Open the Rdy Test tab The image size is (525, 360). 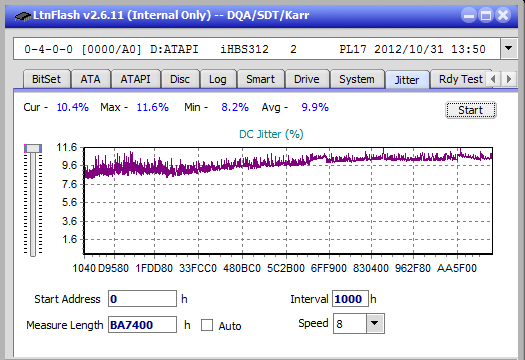pos(461,79)
